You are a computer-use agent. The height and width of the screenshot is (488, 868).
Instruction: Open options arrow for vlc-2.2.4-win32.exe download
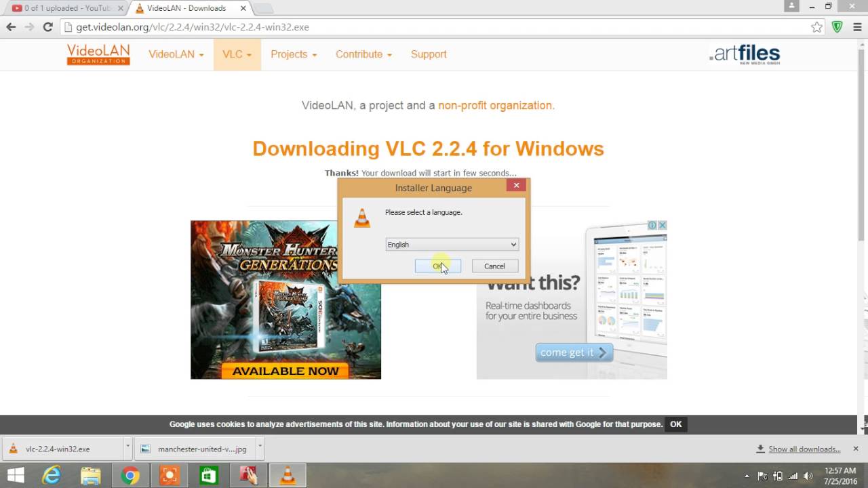pos(127,448)
